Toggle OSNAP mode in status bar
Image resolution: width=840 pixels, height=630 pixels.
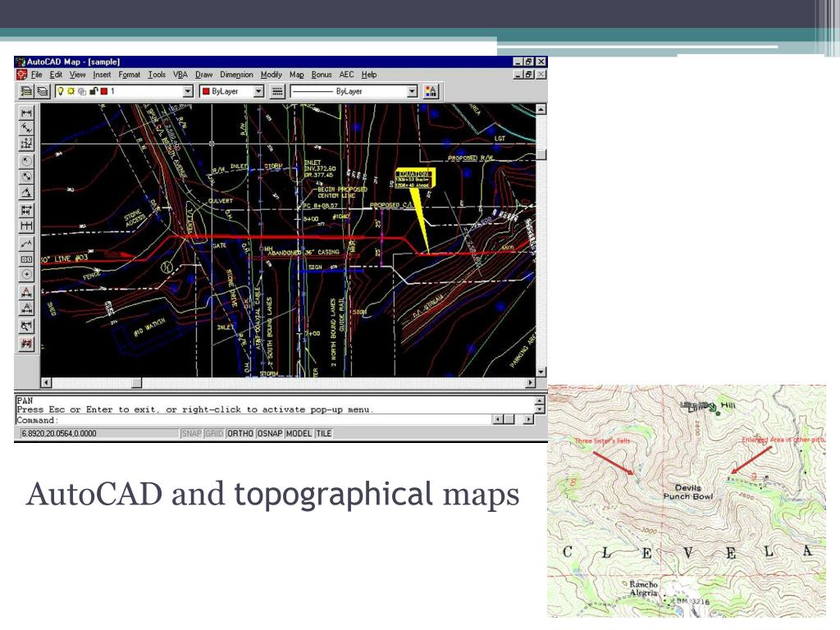tap(269, 433)
